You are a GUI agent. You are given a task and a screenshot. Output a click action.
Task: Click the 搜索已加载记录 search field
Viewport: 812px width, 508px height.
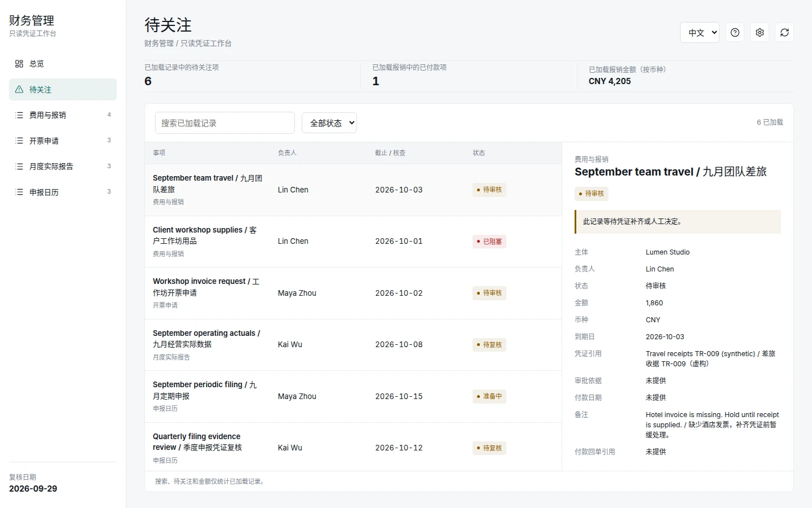[x=225, y=123]
